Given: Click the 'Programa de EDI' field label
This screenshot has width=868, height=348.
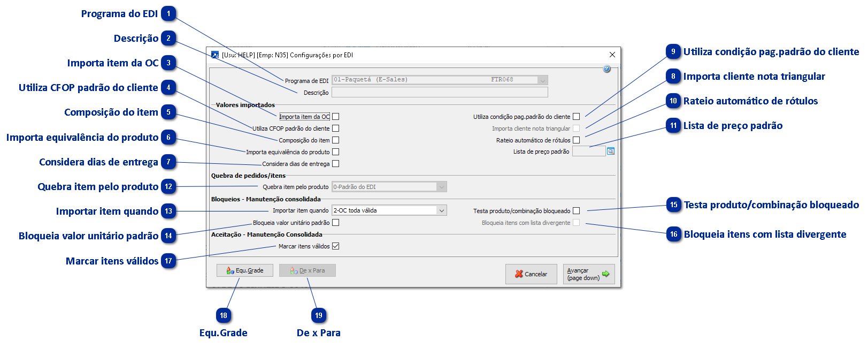Looking at the screenshot, I should coord(306,81).
